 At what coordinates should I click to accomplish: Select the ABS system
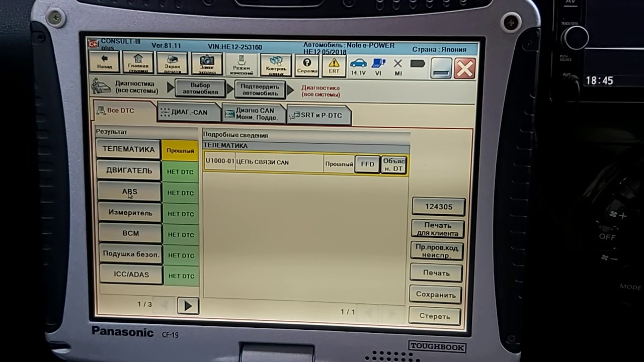point(129,192)
